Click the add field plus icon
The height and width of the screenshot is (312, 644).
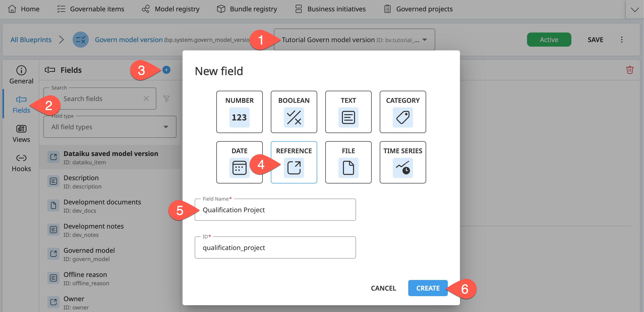coord(166,70)
